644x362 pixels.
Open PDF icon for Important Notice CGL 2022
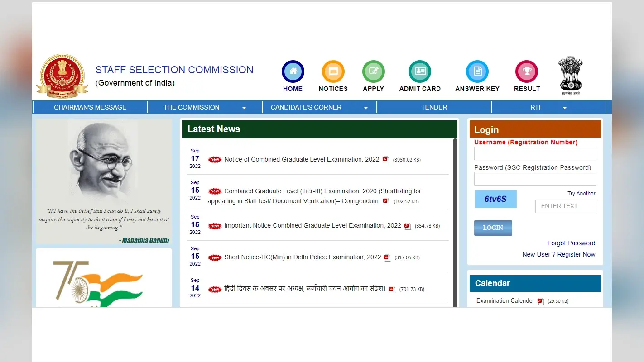pyautogui.click(x=408, y=226)
